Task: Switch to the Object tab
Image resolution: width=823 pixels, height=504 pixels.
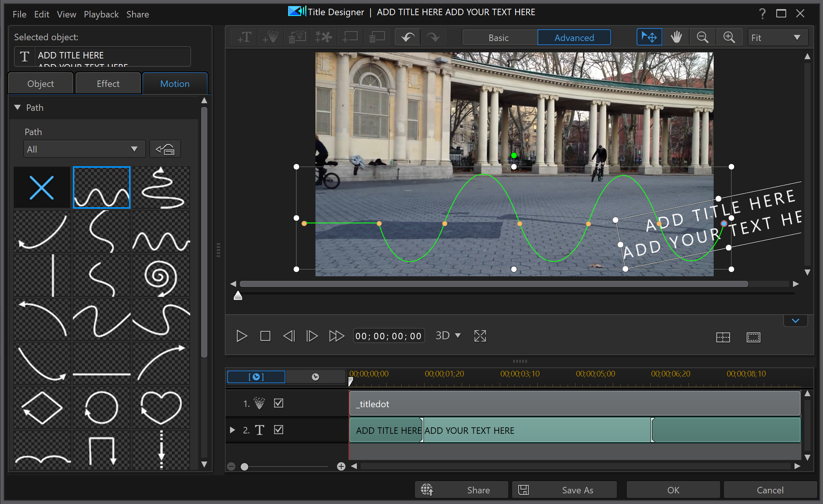Action: pyautogui.click(x=41, y=83)
